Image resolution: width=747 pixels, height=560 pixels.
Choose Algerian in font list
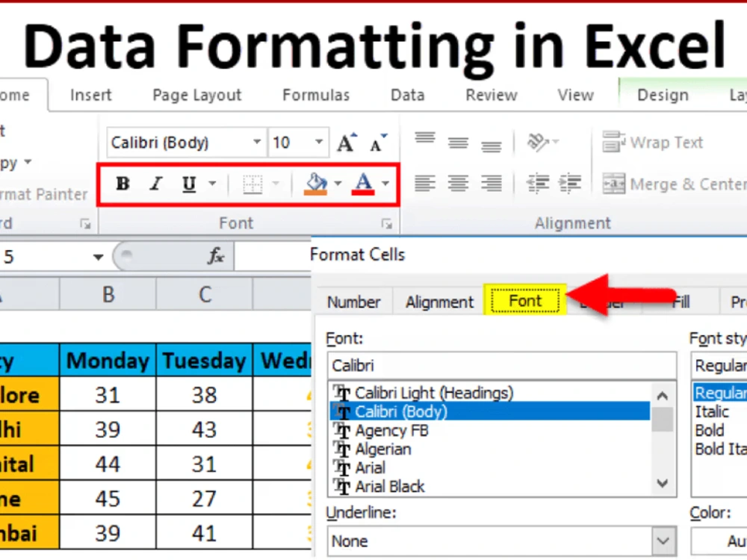[490, 449]
